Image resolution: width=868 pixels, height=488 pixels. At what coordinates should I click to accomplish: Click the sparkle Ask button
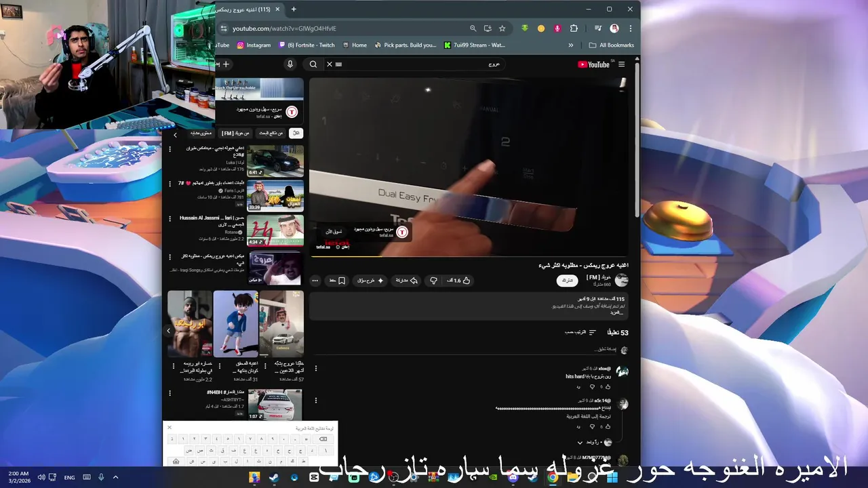pos(371,281)
